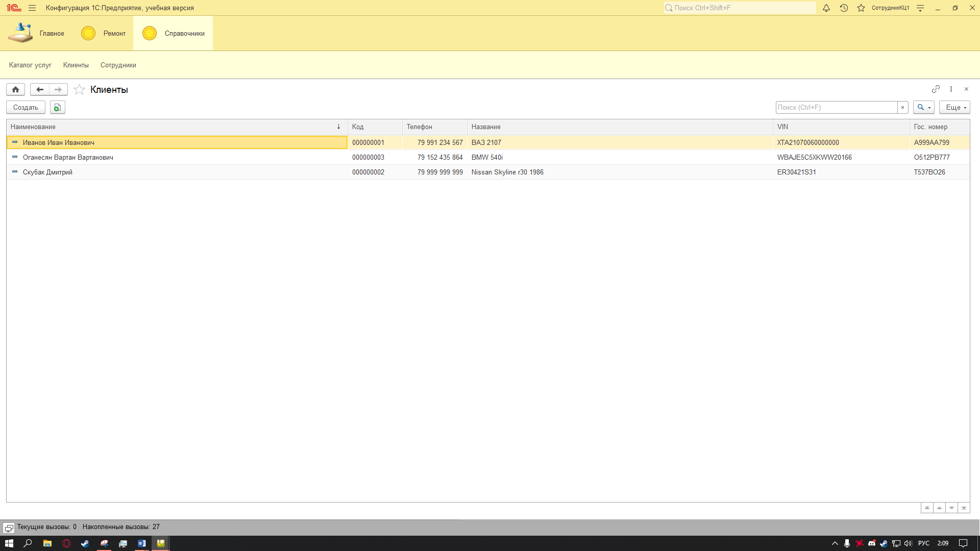
Task: Click the BMW 540i cell
Action: [x=620, y=158]
